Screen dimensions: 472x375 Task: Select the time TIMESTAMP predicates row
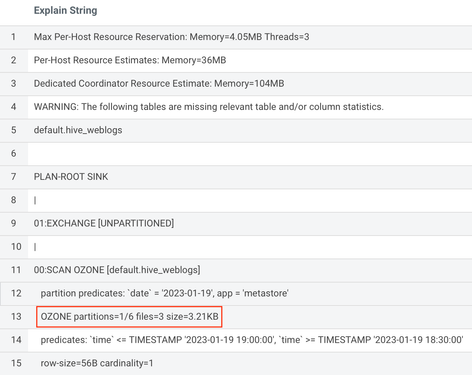[236, 340]
